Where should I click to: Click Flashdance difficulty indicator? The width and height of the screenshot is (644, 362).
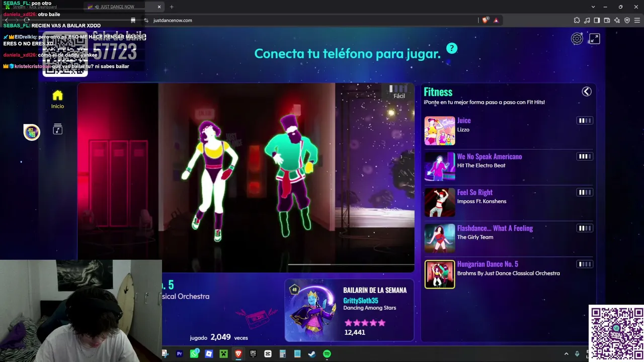tap(585, 228)
